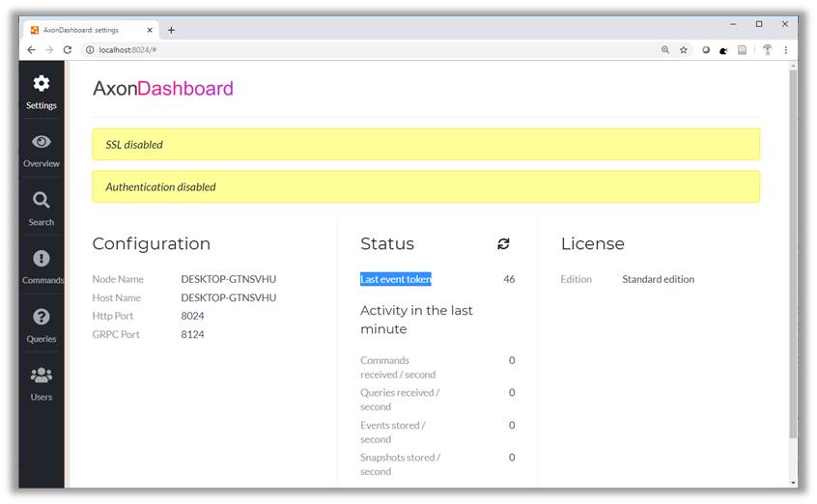
Task: Click the AxonDashboard logo heading
Action: click(162, 89)
